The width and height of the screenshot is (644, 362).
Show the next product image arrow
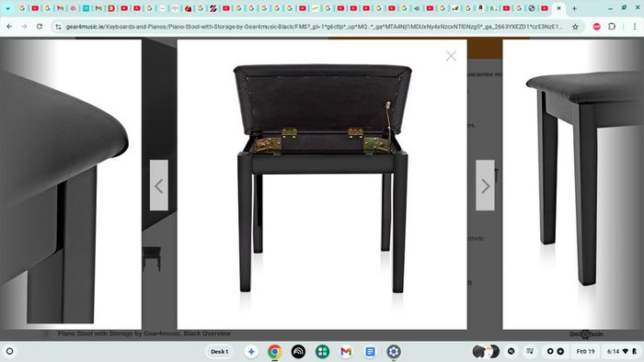(485, 186)
